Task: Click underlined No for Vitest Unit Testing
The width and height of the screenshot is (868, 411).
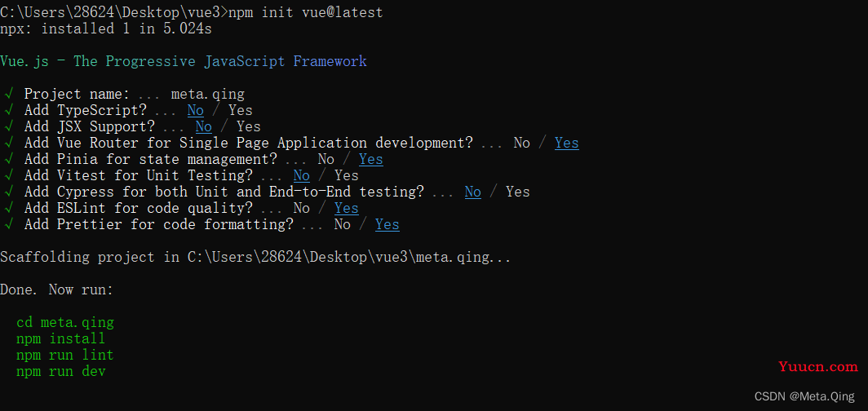Action: 302,176
